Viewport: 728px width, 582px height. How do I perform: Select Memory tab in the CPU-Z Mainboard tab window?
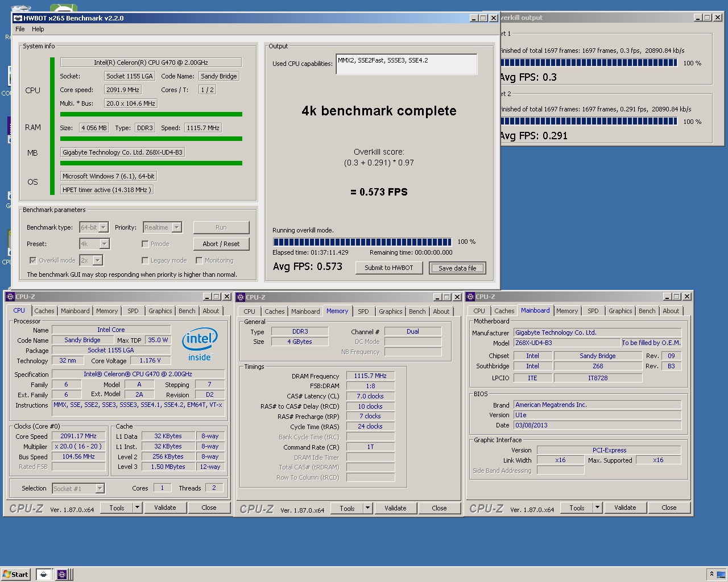pos(567,311)
